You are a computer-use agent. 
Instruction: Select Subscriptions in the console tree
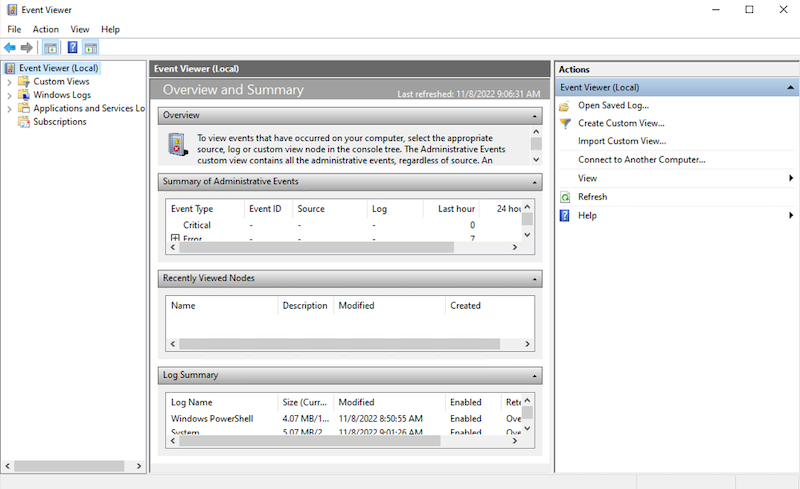click(60, 121)
